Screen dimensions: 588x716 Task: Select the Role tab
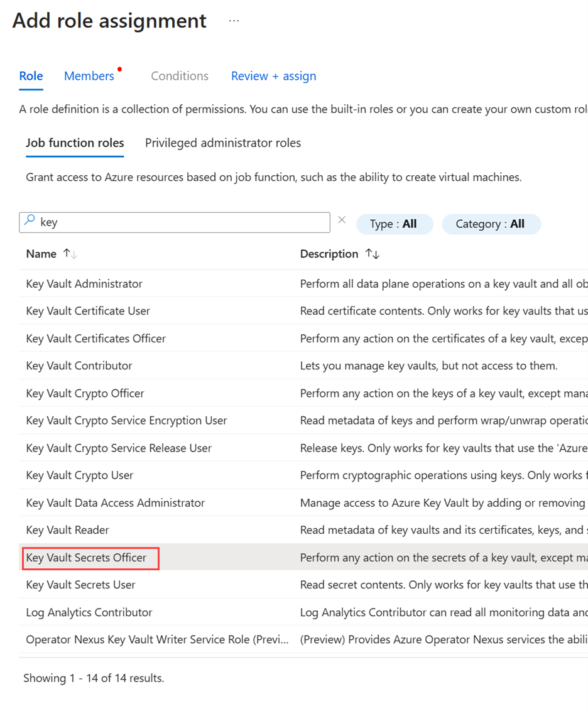pos(31,76)
